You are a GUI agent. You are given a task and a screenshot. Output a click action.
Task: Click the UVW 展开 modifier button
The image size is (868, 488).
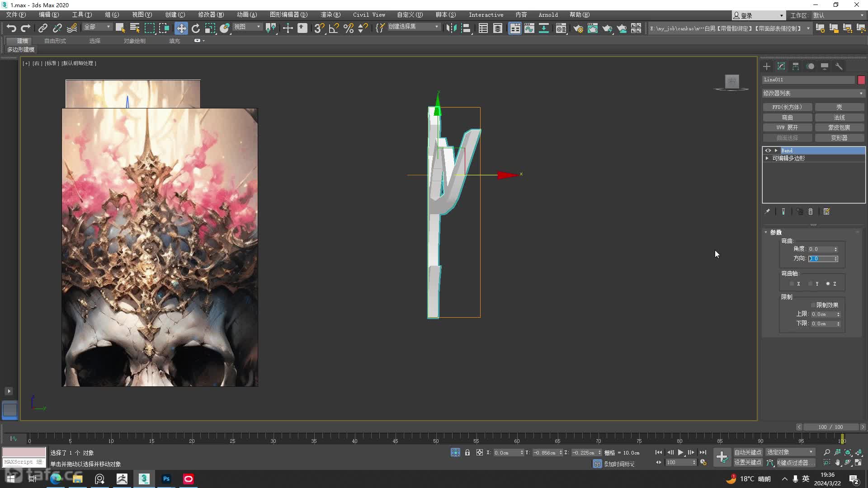click(787, 127)
